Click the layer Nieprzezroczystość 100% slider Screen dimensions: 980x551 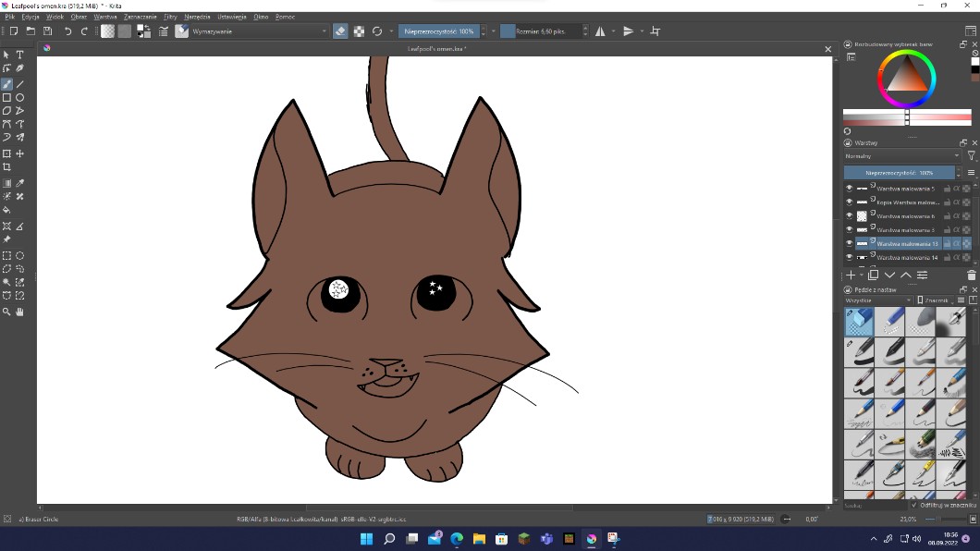[x=899, y=173]
